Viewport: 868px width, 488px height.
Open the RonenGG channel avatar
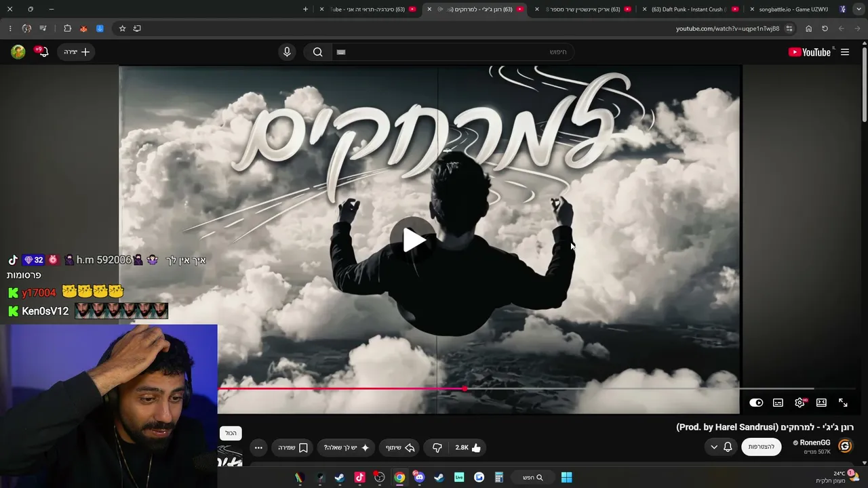tap(845, 446)
